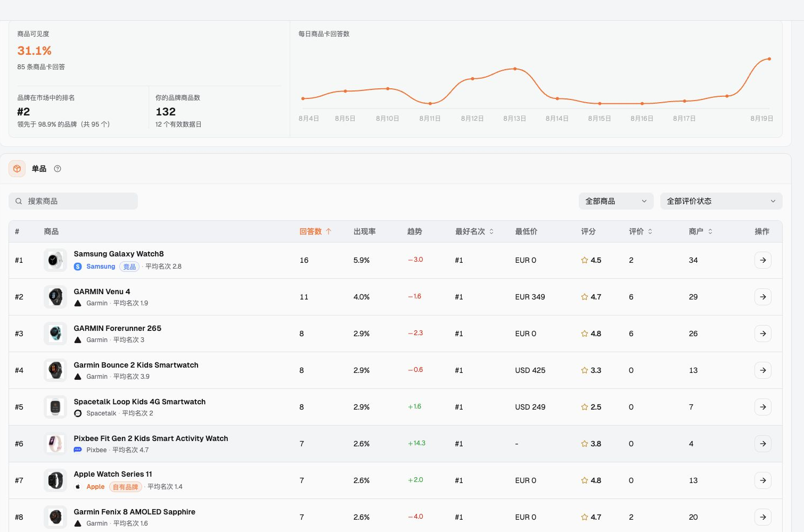Open Spacetalk Loop Kids 4G Smartwatch name
Screen dimensions: 804x532
point(140,402)
